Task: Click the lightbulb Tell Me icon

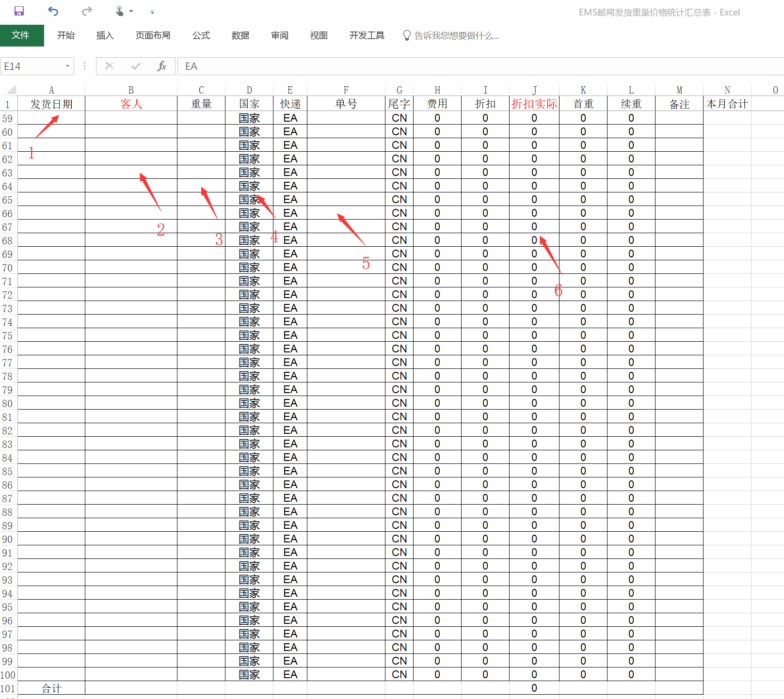Action: (407, 35)
